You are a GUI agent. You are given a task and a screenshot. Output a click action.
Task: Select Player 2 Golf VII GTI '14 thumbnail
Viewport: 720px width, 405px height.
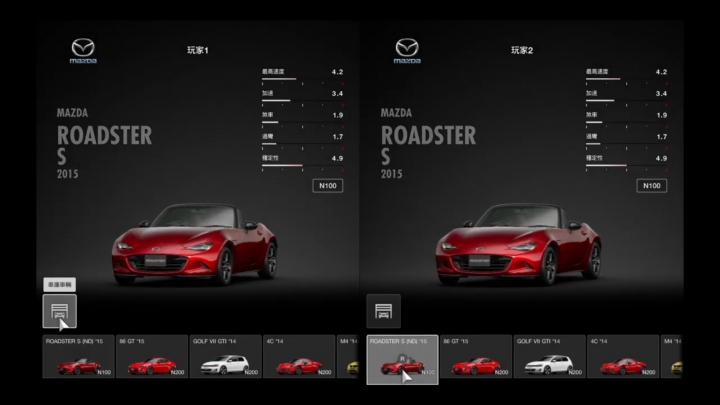pyautogui.click(x=549, y=357)
